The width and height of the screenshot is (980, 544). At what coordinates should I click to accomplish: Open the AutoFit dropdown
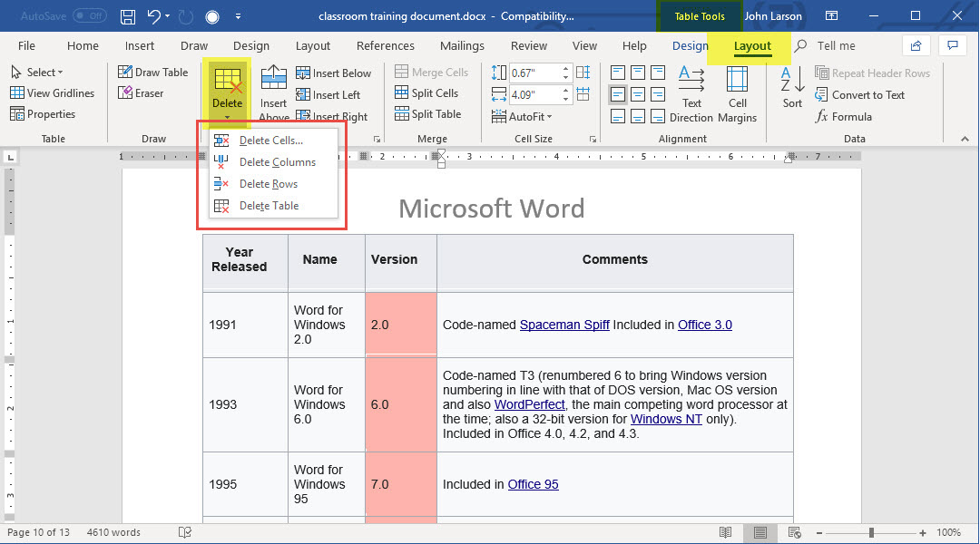click(523, 117)
